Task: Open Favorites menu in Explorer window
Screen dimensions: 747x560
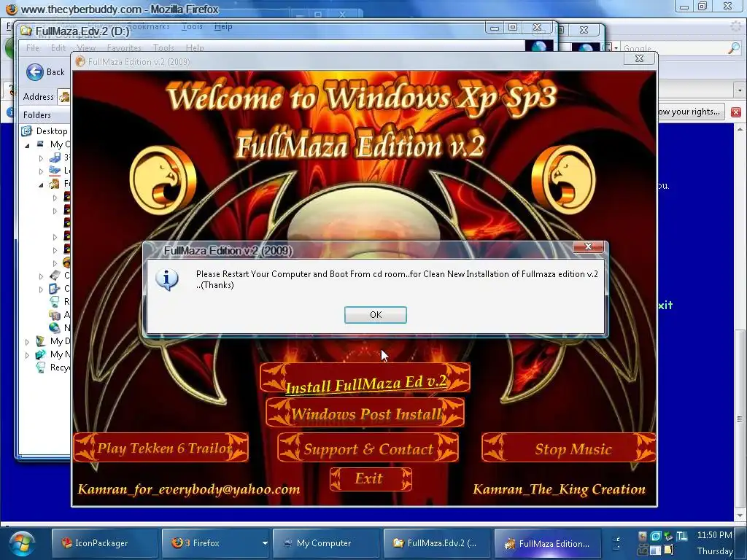Action: point(124,48)
